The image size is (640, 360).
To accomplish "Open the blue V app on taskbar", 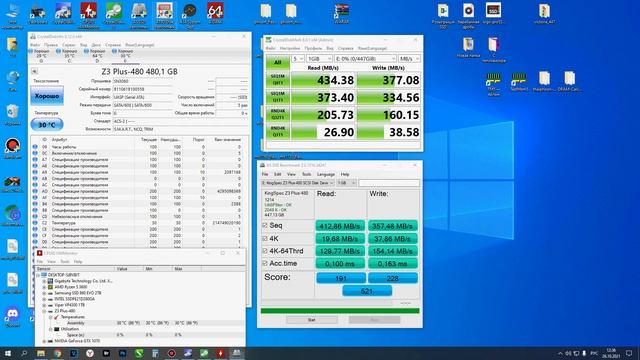I will click(x=73, y=353).
